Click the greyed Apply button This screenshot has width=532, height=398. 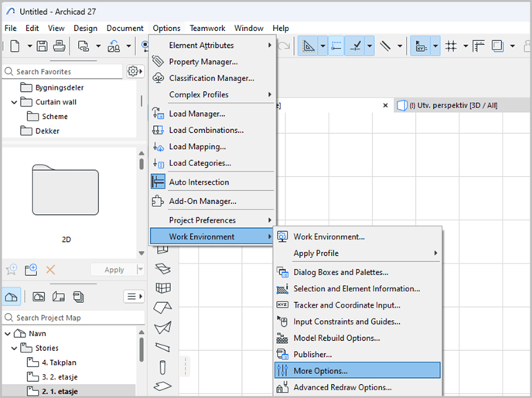114,270
